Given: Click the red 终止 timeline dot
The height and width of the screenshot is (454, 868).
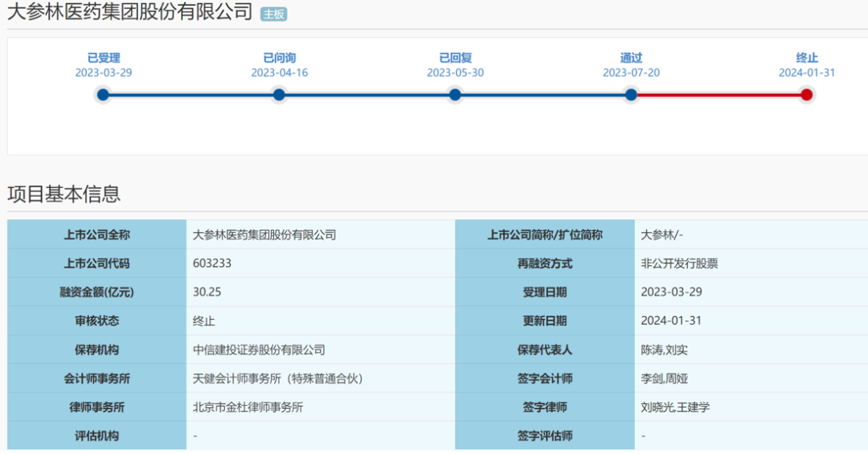Looking at the screenshot, I should (x=807, y=95).
